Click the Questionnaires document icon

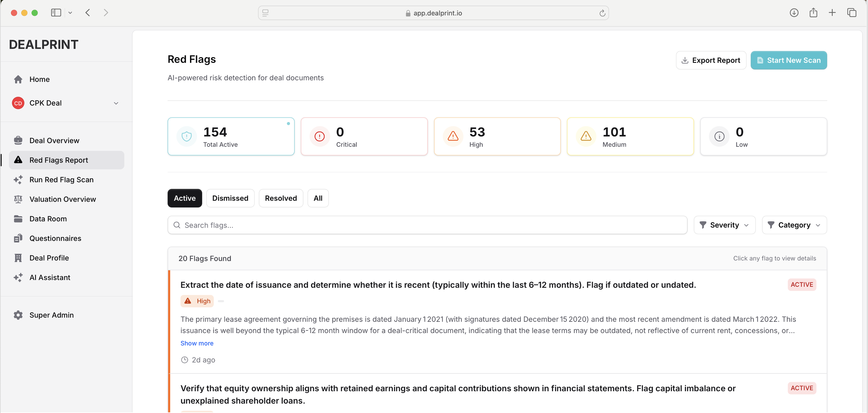18,238
